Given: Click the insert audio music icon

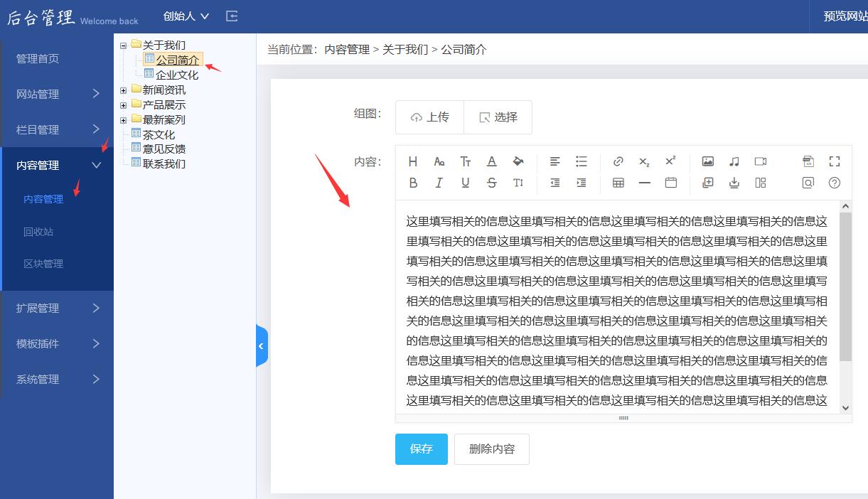Looking at the screenshot, I should click(x=734, y=161).
